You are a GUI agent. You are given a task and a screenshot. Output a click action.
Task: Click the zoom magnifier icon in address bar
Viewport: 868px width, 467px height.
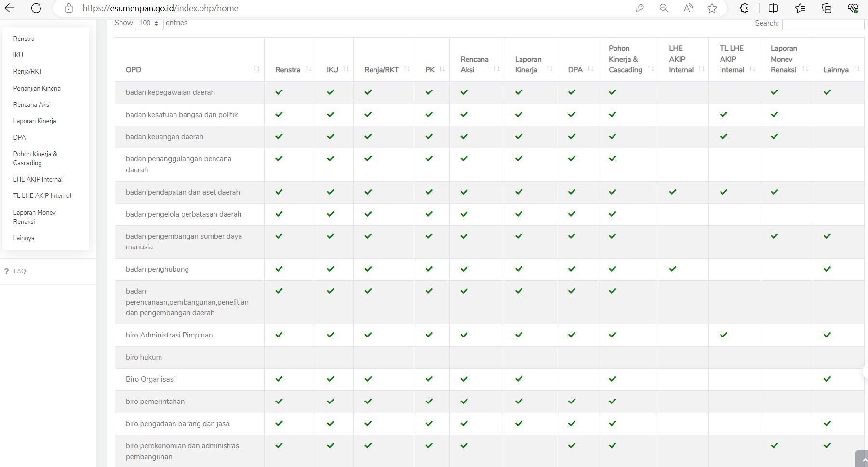click(664, 8)
